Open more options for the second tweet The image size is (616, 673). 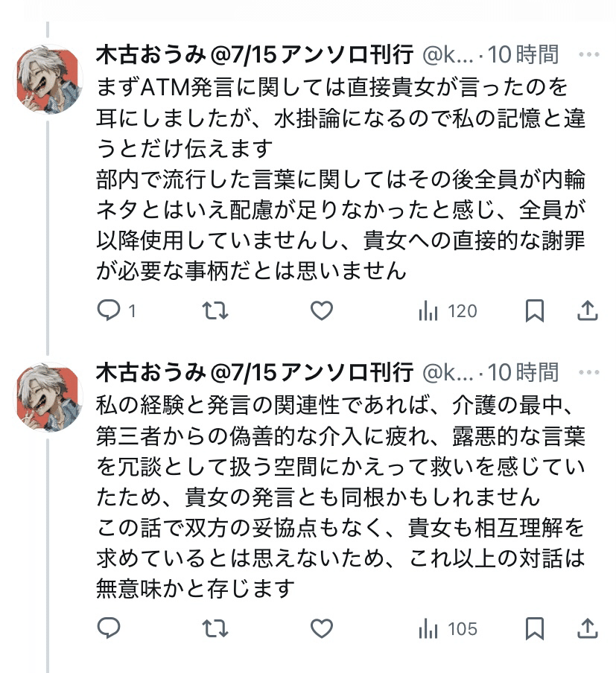coord(588,371)
